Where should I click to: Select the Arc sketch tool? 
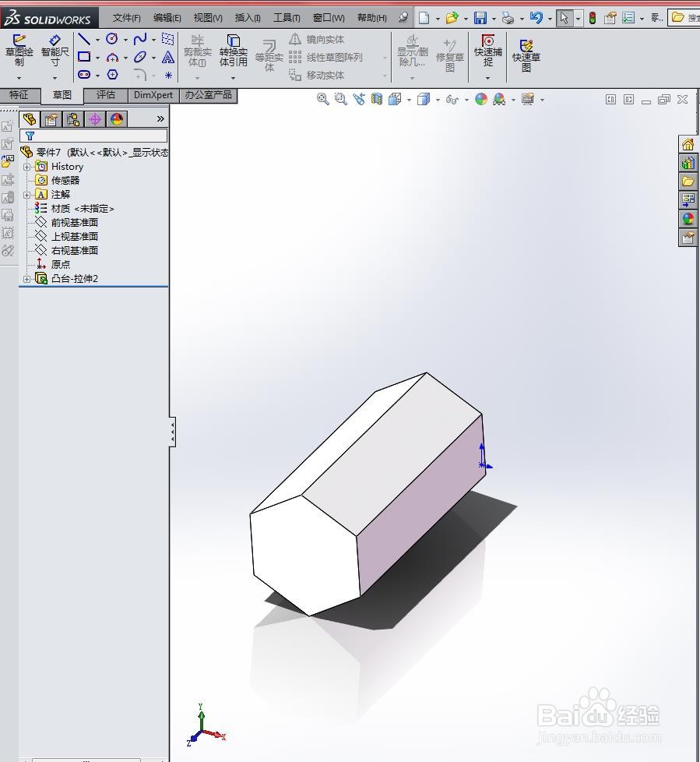point(112,58)
